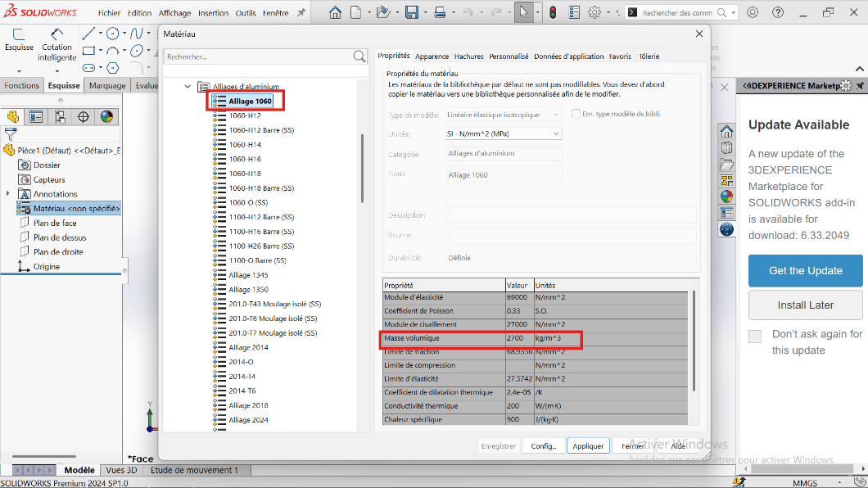Select the DisplayManager color ball tab
This screenshot has height=488, width=868.
(x=106, y=116)
